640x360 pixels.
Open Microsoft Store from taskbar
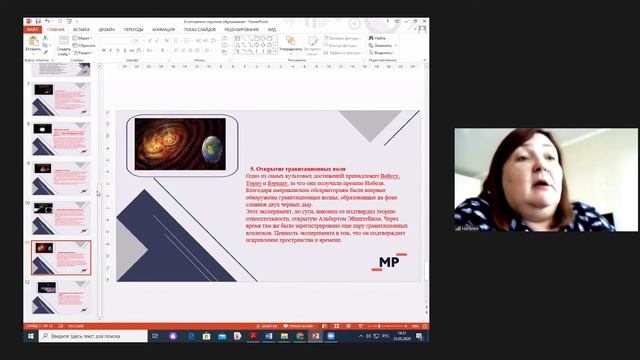pyautogui.click(x=207, y=336)
